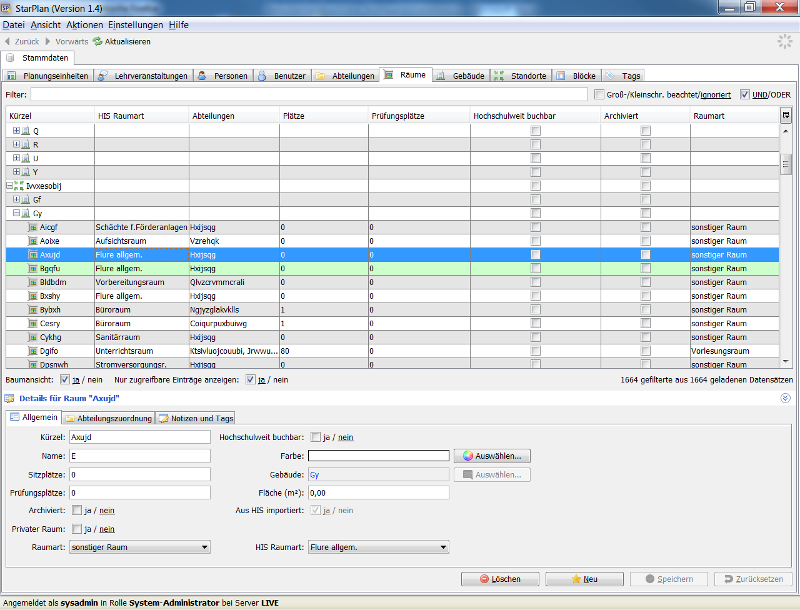Click the Speichern button
The height and width of the screenshot is (610, 800).
[x=669, y=579]
